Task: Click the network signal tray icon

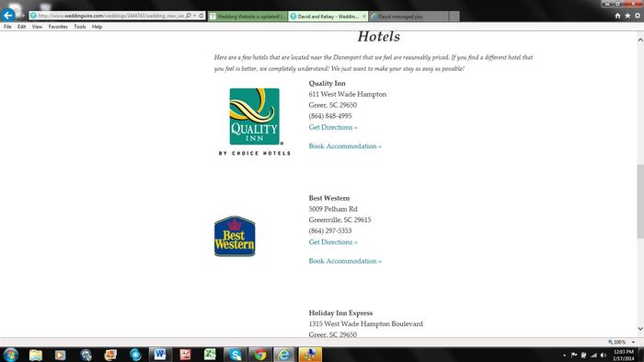Action: 593,355
